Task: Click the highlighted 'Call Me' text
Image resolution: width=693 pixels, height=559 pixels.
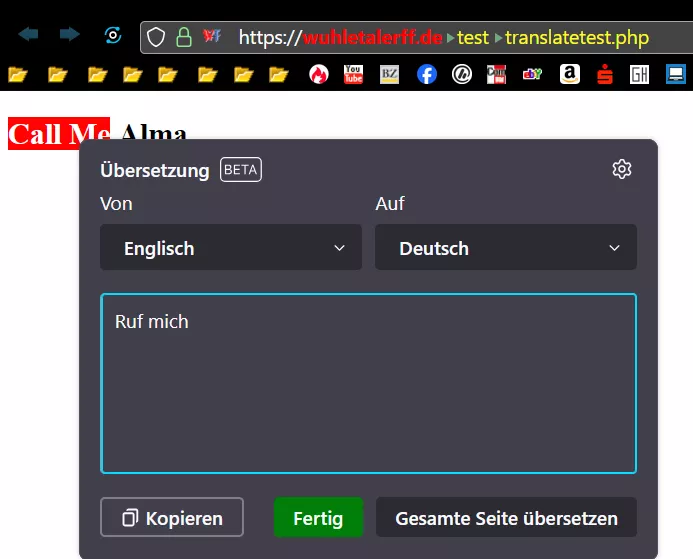Action: [x=59, y=133]
